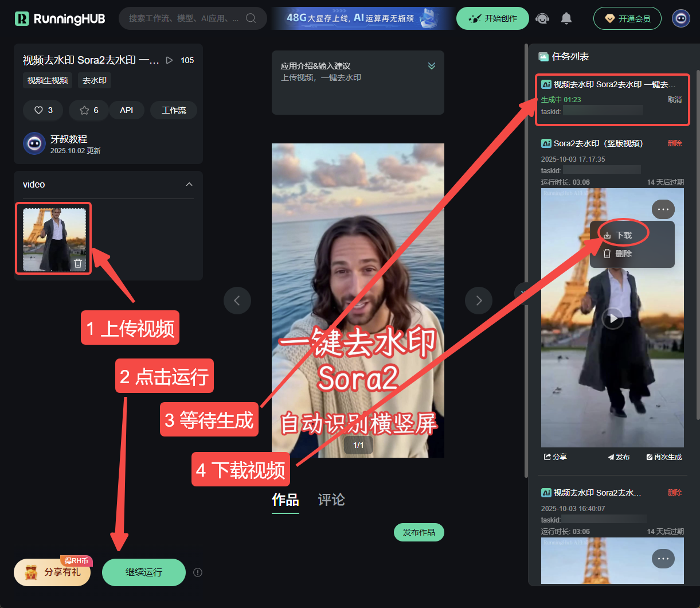Open the user avatar in top bar
700x608 pixels.
tap(681, 18)
